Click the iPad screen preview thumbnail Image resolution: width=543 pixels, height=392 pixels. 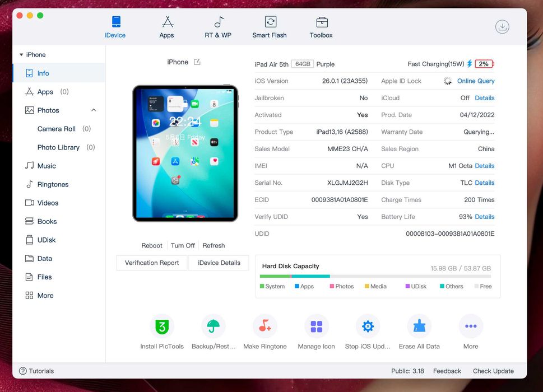(185, 153)
